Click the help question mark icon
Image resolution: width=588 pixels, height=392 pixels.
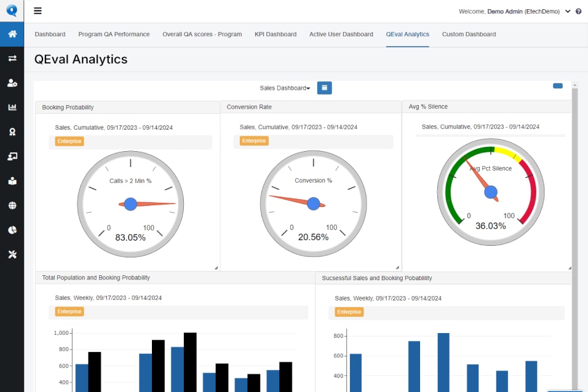tap(578, 12)
